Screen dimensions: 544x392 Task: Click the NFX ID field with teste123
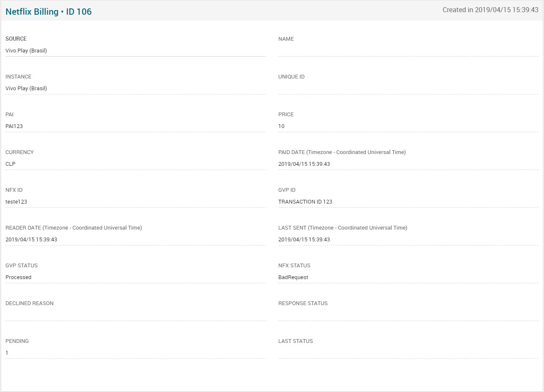(135, 202)
